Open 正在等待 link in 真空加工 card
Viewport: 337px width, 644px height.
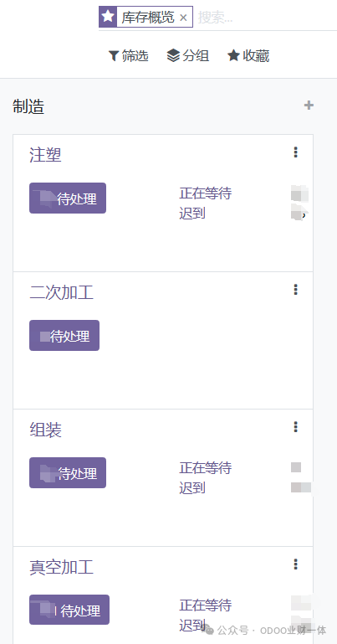click(x=206, y=605)
